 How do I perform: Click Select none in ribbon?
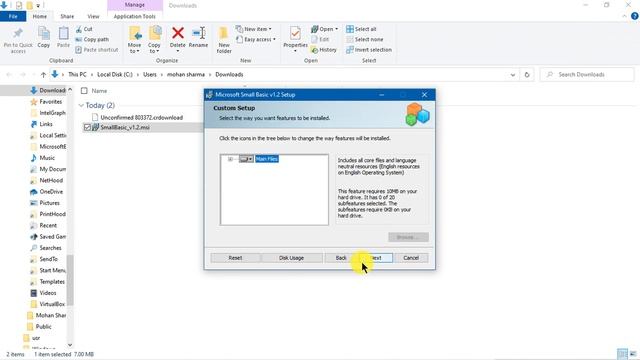coord(365,40)
